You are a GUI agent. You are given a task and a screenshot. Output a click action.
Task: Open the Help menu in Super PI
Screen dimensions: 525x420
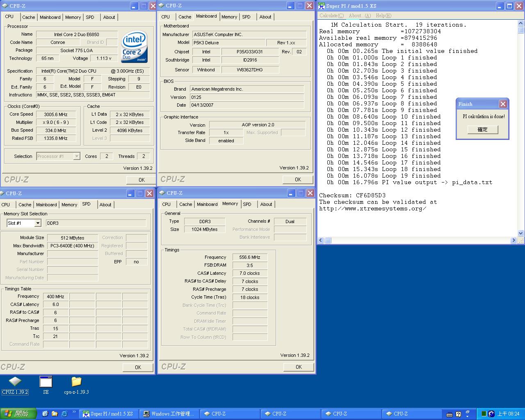[x=383, y=16]
